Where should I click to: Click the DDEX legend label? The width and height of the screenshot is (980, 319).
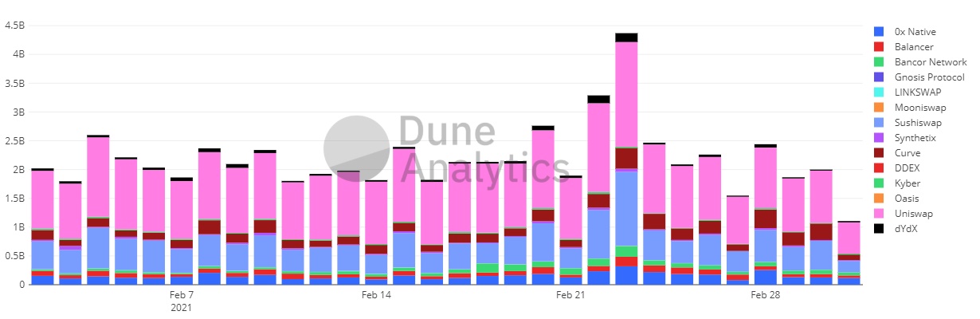(x=908, y=168)
